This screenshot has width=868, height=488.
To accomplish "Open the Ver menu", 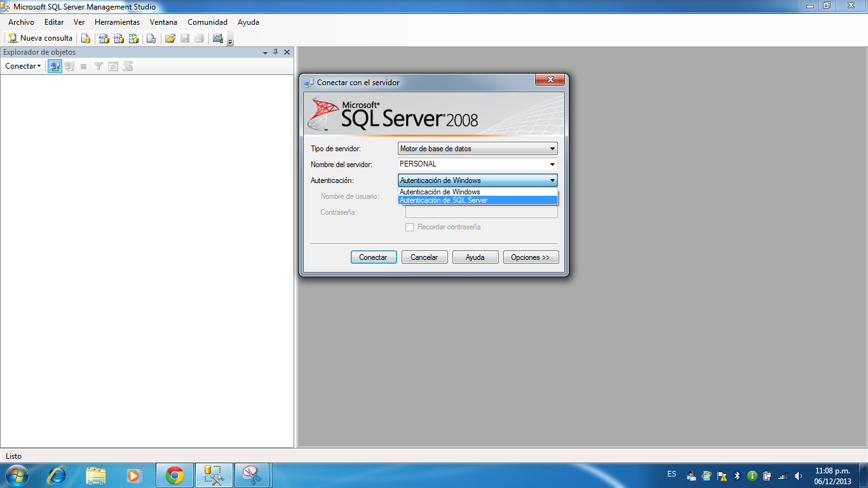I will [x=79, y=22].
